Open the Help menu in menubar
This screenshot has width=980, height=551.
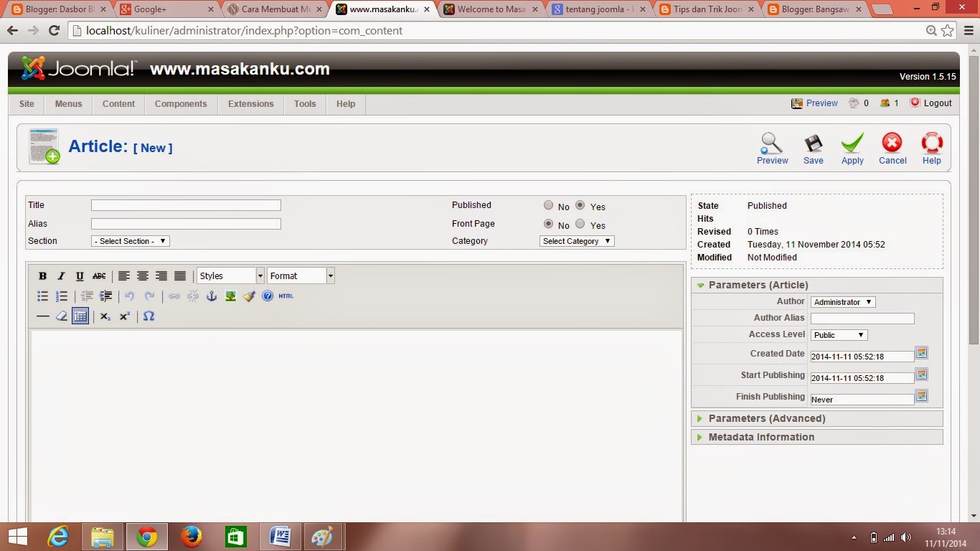point(346,104)
